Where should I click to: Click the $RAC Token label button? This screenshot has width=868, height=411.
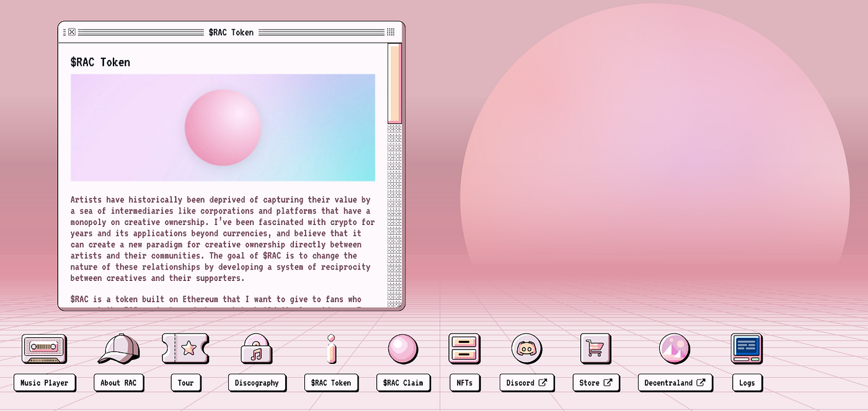tap(331, 383)
